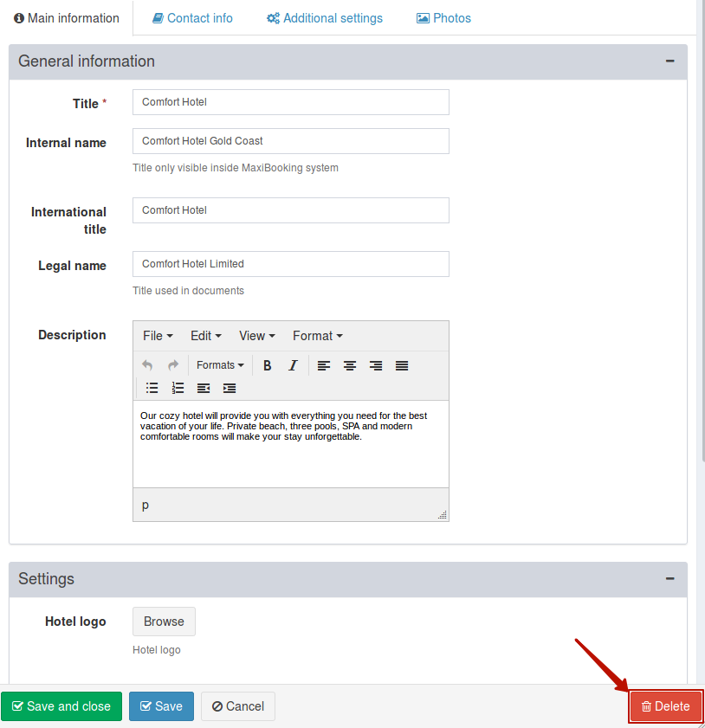Align description text right
Viewport: 705px width, 728px height.
pos(376,365)
